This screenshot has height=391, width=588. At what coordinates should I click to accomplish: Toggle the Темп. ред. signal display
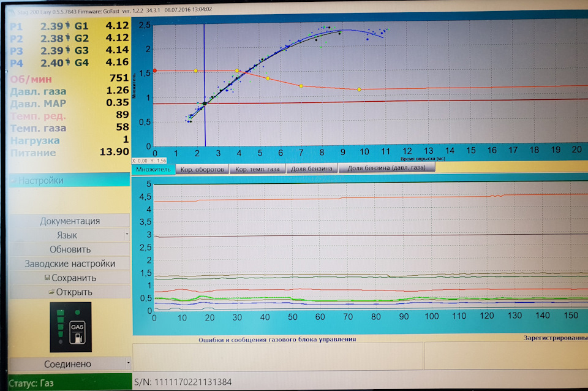point(38,116)
